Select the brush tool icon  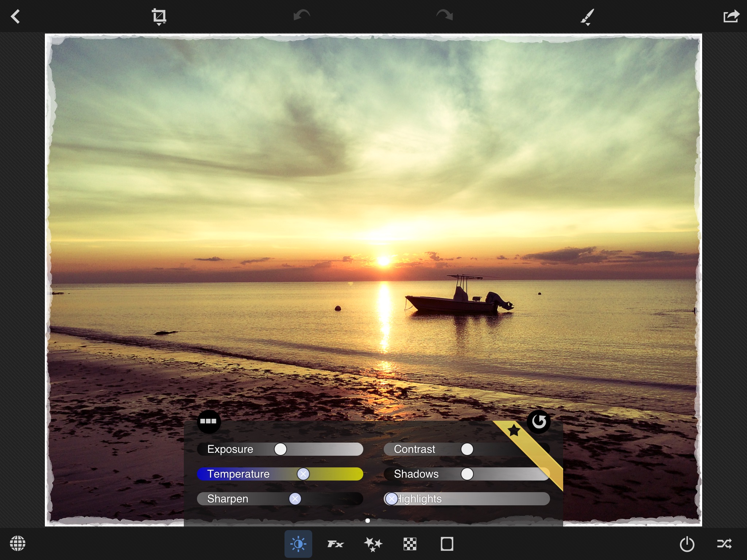click(x=587, y=17)
